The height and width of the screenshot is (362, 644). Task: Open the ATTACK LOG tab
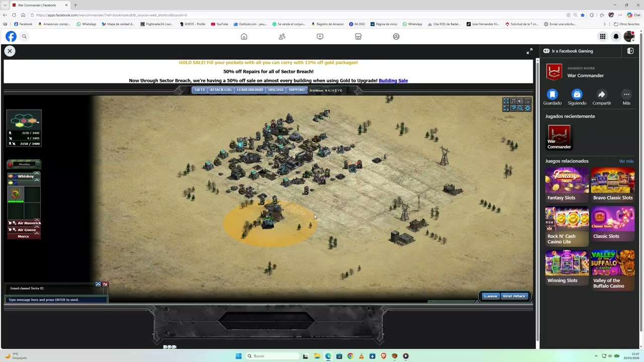pyautogui.click(x=221, y=90)
